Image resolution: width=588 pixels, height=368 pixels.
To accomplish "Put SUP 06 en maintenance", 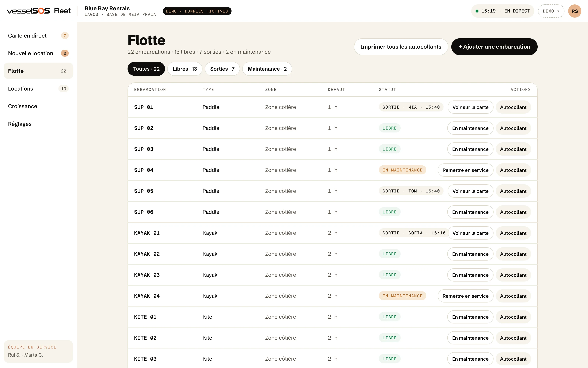I will click(x=470, y=212).
